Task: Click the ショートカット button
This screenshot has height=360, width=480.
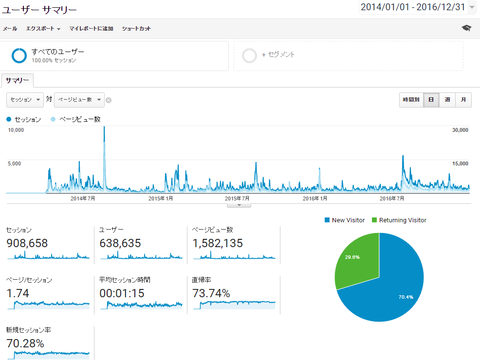Action: tap(136, 29)
